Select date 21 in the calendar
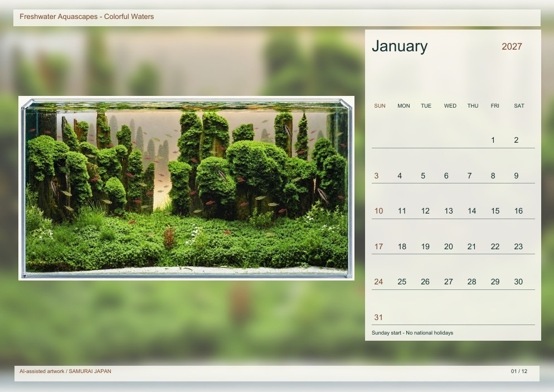 coord(472,246)
